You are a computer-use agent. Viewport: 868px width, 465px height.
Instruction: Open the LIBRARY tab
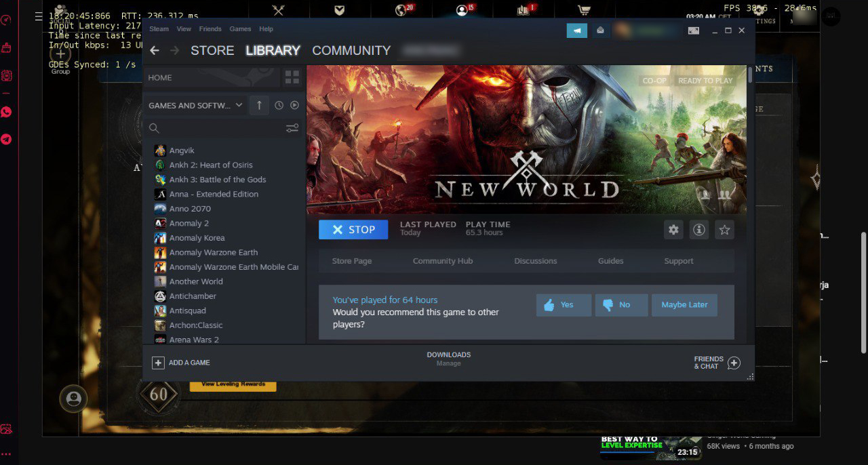[x=273, y=50]
